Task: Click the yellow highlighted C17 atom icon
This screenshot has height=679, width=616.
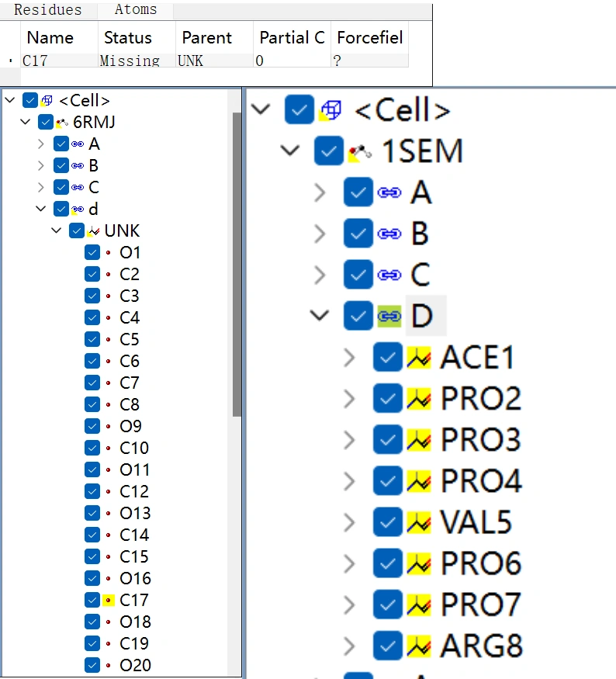Action: pyautogui.click(x=109, y=601)
